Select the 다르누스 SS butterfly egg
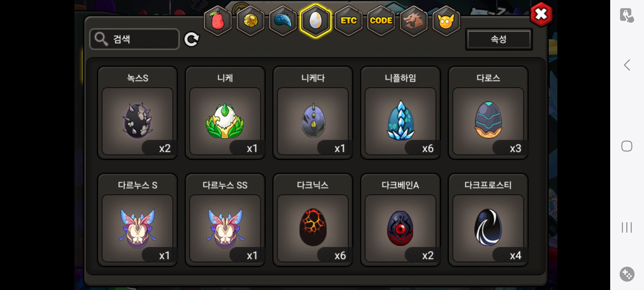 pyautogui.click(x=225, y=220)
